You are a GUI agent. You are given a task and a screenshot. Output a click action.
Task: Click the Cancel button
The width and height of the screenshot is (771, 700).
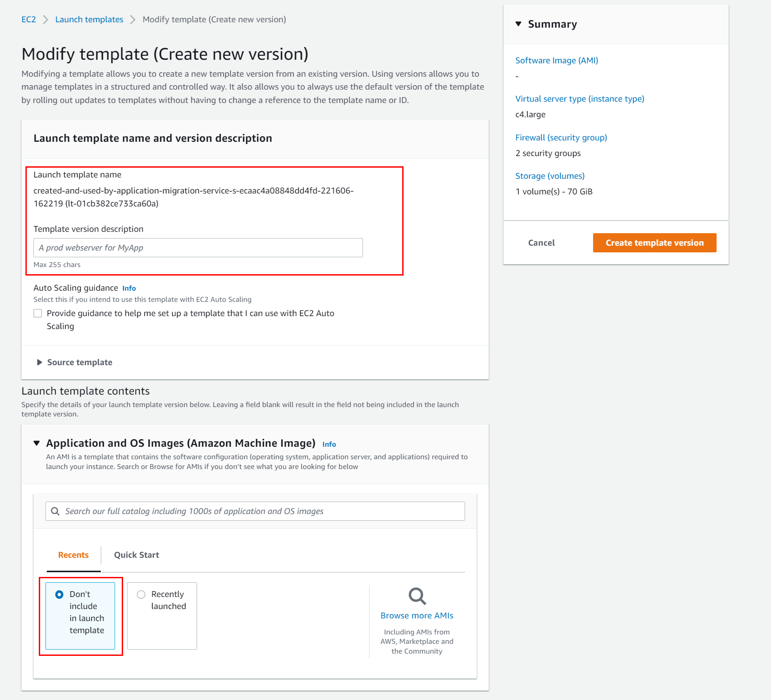[x=541, y=243]
